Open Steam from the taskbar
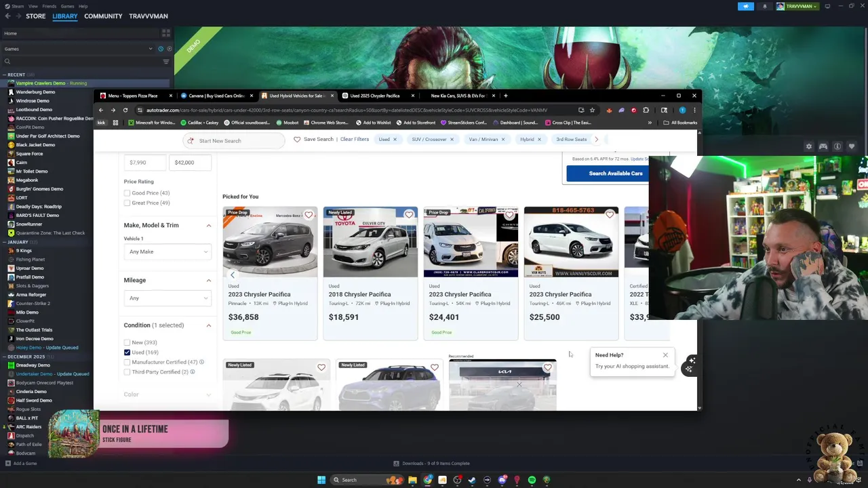This screenshot has height=488, width=868. point(472,480)
